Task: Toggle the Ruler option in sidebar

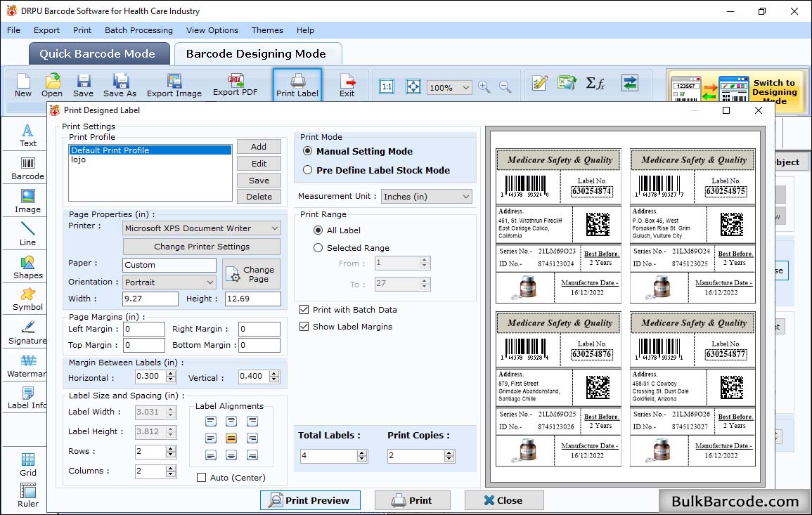Action: (27, 496)
